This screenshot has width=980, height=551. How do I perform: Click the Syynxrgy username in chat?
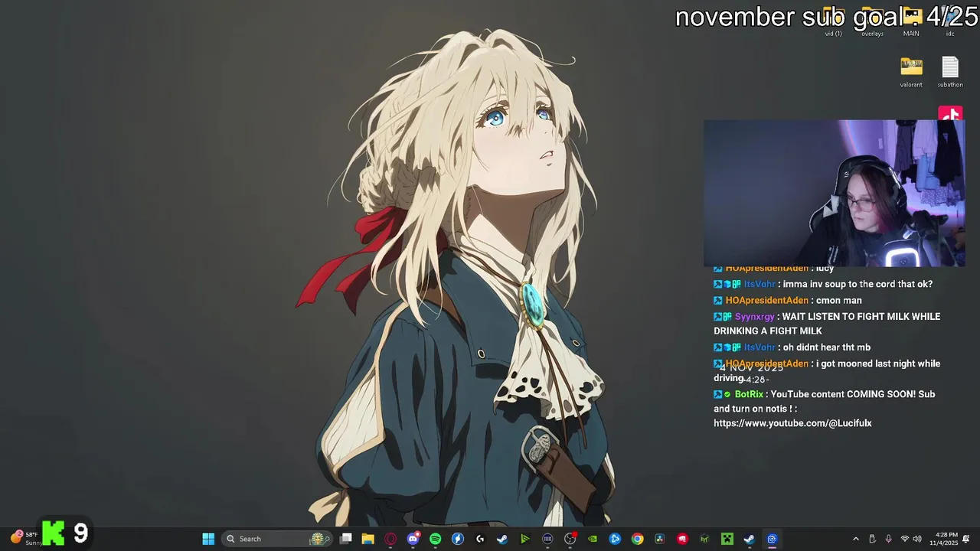tap(755, 316)
